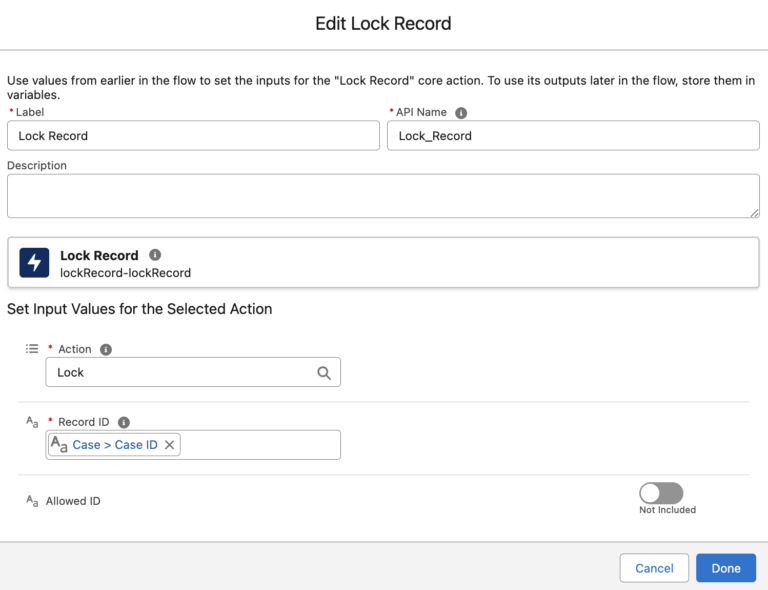Remove the Case > Case ID pill

169,445
